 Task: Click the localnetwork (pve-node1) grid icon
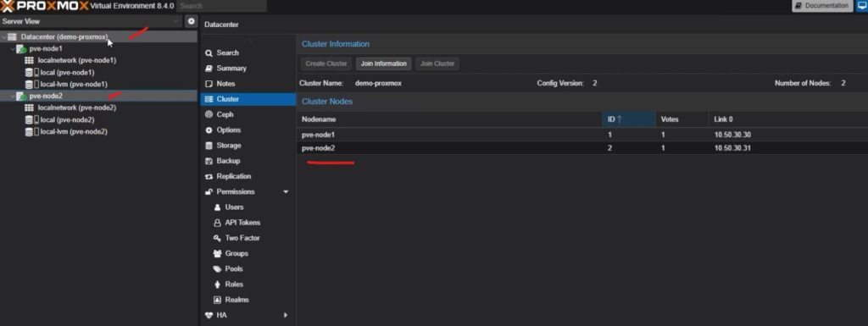click(x=30, y=60)
